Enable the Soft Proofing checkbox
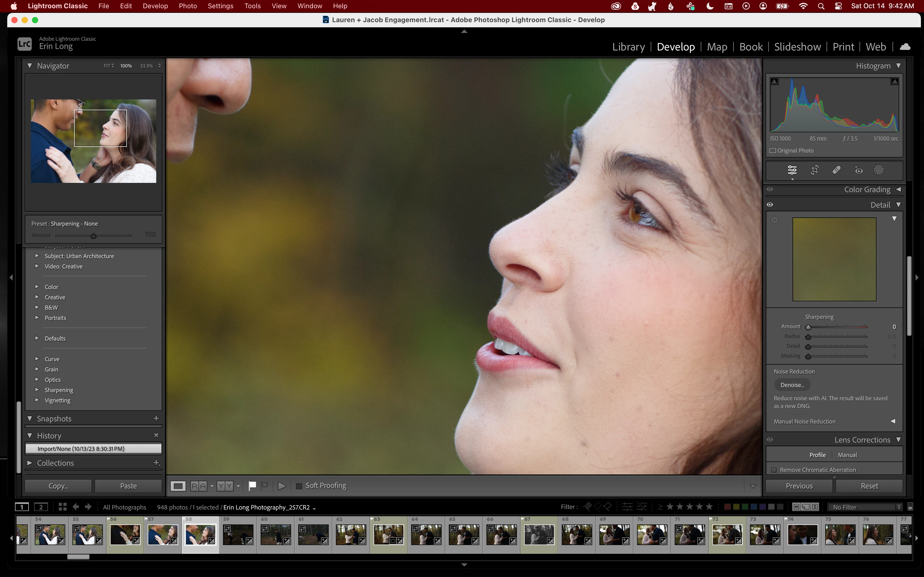Image resolution: width=924 pixels, height=577 pixels. point(299,486)
